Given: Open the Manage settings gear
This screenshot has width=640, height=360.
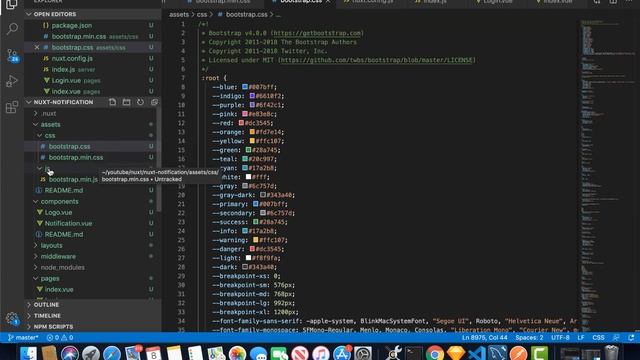Looking at the screenshot, I should coord(12,318).
